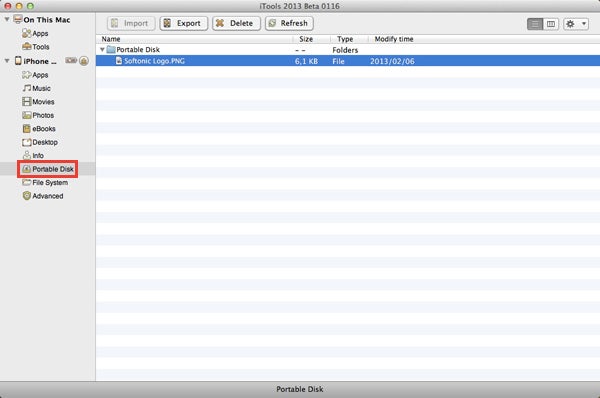Open Apps under On This Mac

[35, 34]
